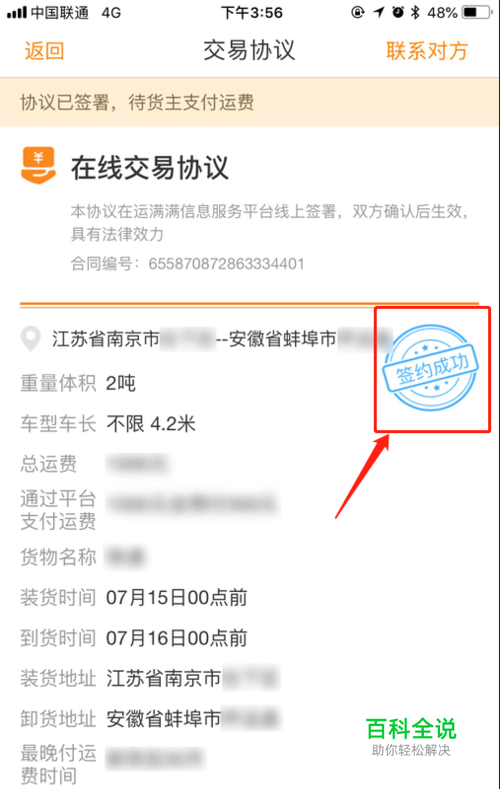Tap the blue 签约成功 stamp
The image size is (500, 789).
pos(431,367)
